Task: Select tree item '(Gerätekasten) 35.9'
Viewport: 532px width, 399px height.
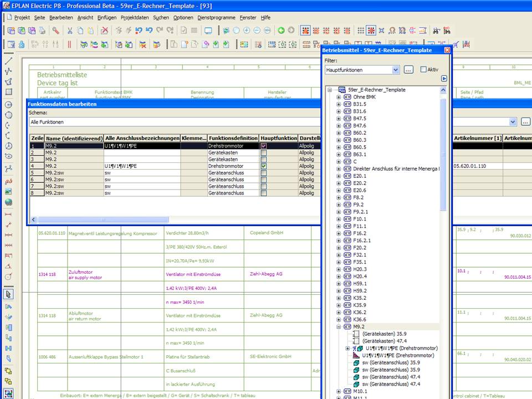Action: pyautogui.click(x=384, y=334)
